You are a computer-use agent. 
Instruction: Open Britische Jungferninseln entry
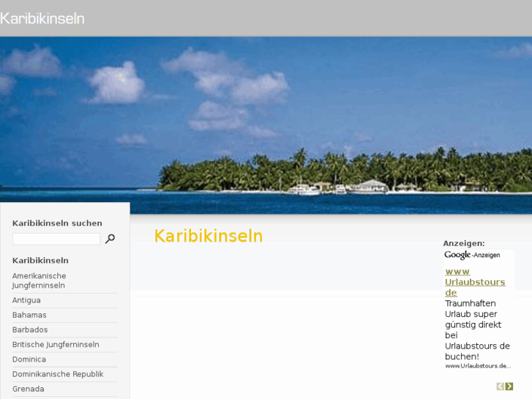[56, 344]
